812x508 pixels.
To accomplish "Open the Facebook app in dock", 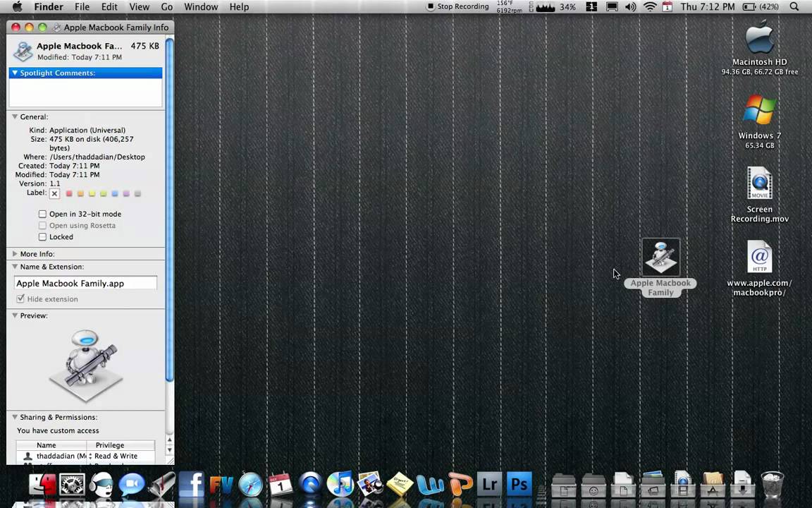I will click(191, 485).
